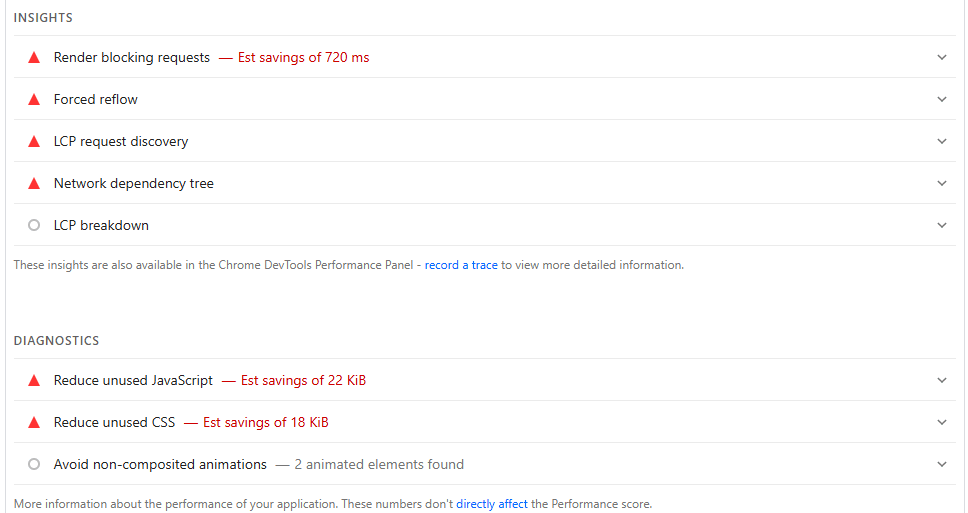Image resolution: width=968 pixels, height=513 pixels.
Task: Expand LCP request discovery details chevron
Action: [x=941, y=142]
